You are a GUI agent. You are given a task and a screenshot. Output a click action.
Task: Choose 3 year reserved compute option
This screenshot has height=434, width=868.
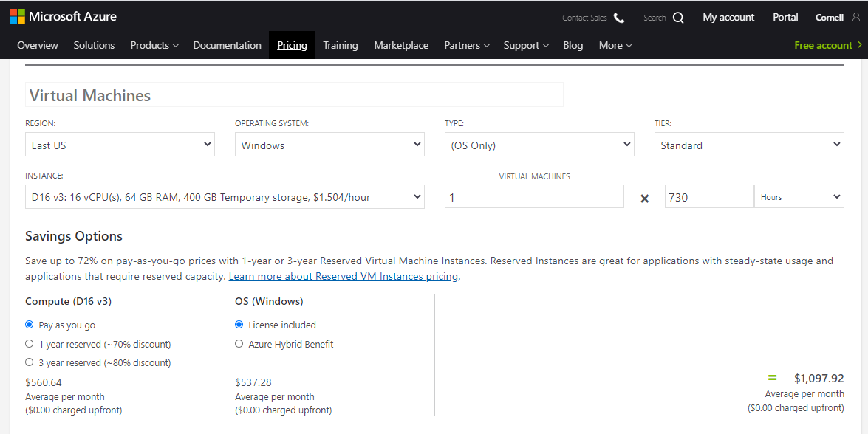[x=30, y=362]
